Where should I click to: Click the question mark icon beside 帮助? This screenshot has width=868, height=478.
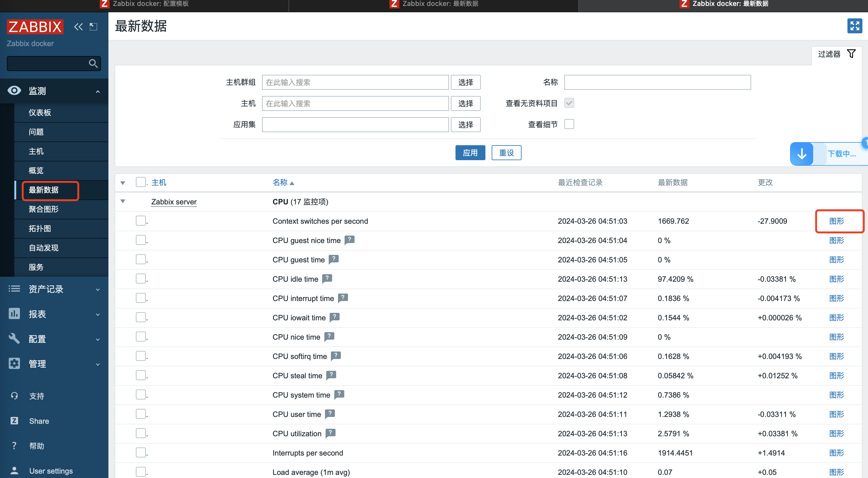pos(14,446)
